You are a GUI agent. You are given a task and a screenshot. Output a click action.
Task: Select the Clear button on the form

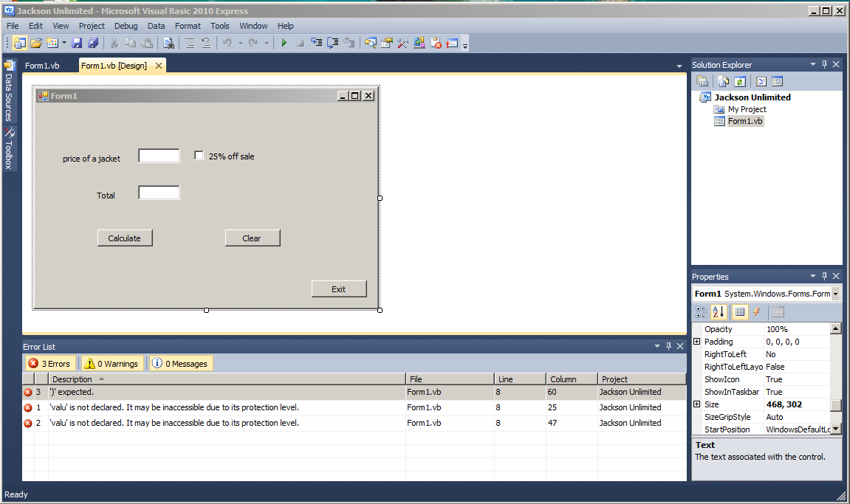253,238
